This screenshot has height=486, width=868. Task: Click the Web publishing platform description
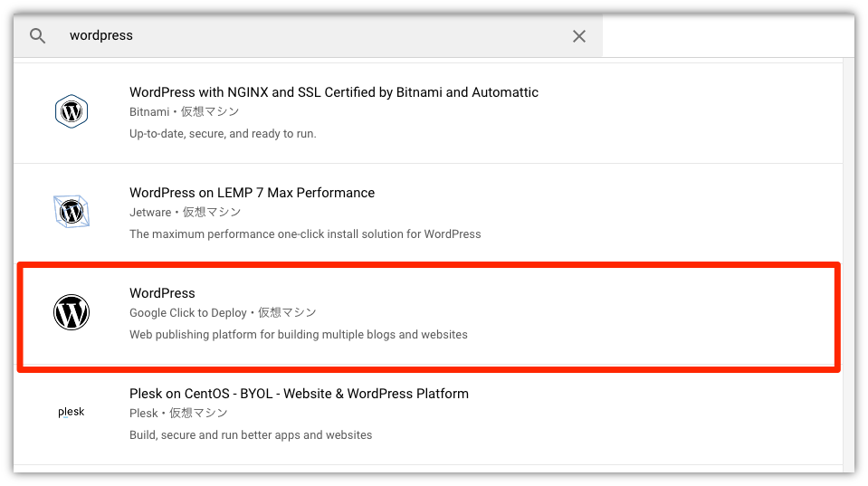(x=299, y=334)
